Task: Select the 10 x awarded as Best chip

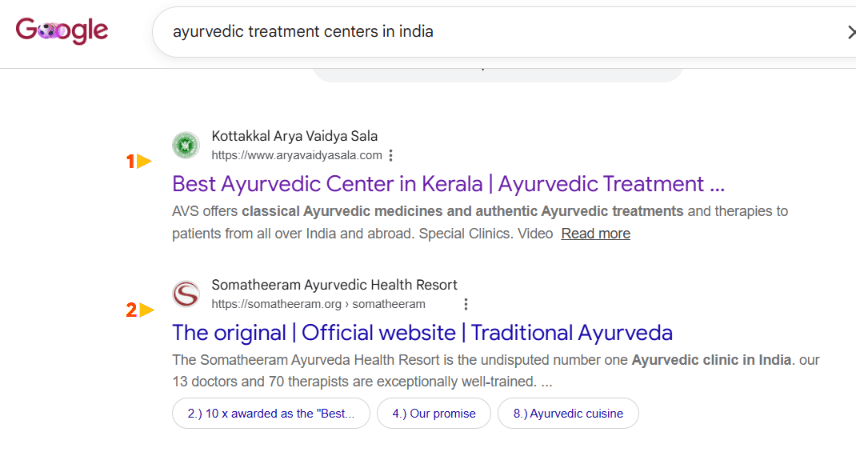Action: 271,414
